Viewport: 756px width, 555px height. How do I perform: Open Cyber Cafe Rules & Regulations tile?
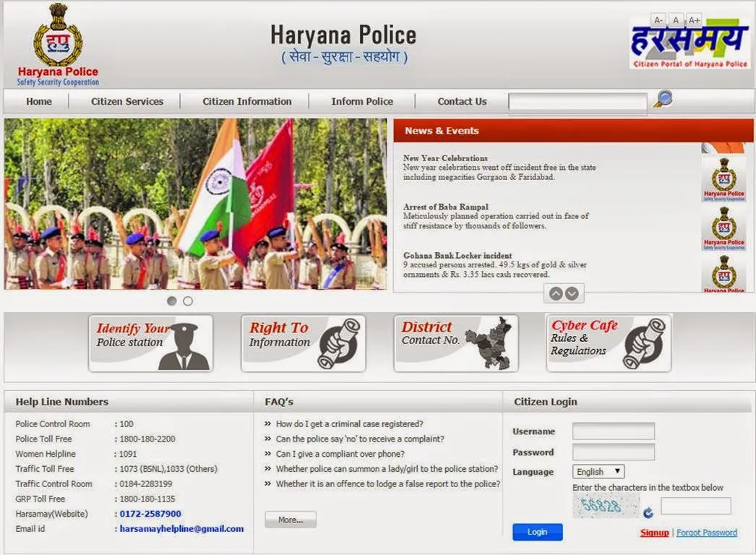pyautogui.click(x=609, y=343)
